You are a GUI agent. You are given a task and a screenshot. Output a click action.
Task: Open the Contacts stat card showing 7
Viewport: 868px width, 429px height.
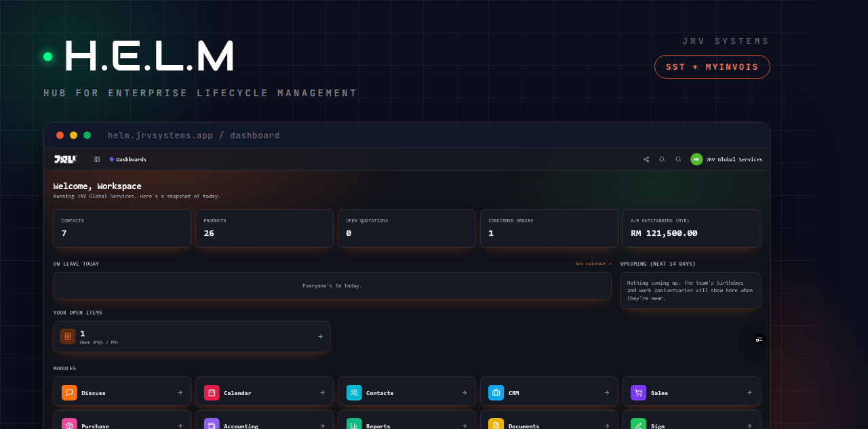(x=122, y=228)
